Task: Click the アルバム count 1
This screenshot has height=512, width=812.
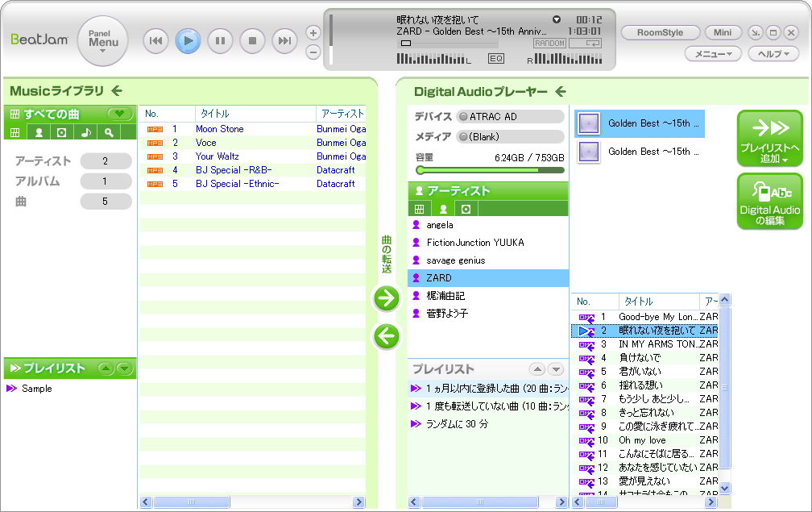Action: [106, 181]
